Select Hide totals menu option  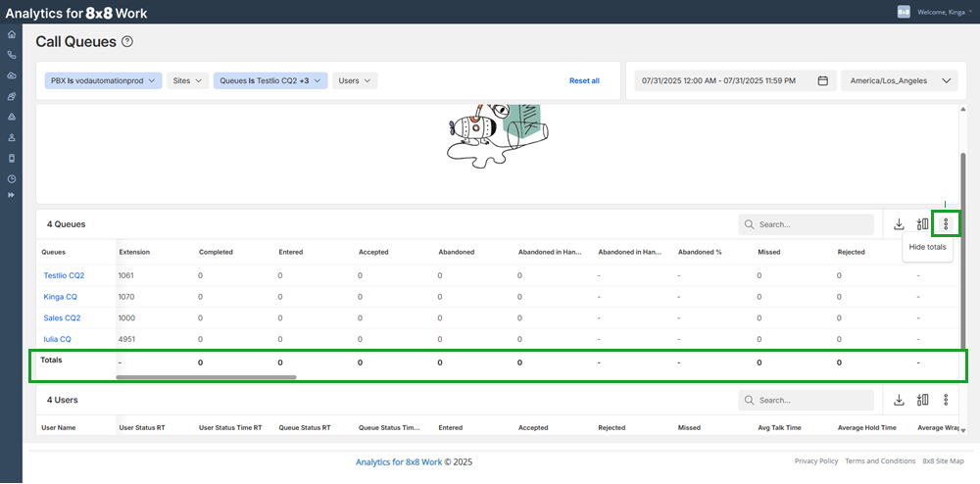927,248
